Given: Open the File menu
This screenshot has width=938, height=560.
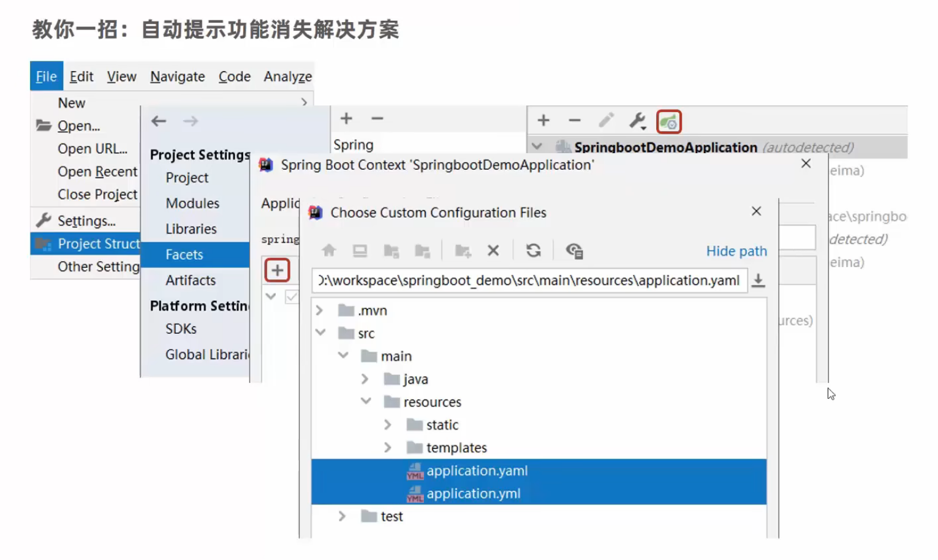Looking at the screenshot, I should click(x=47, y=77).
